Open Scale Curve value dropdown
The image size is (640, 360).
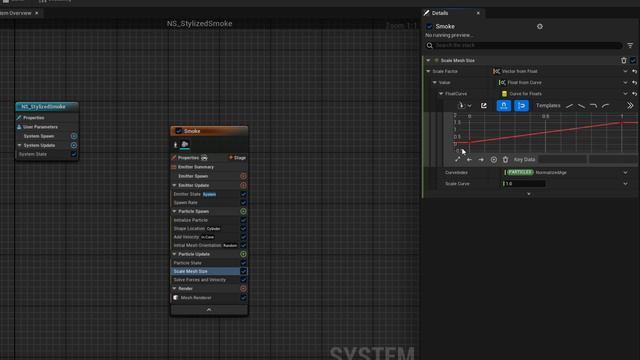click(x=625, y=184)
